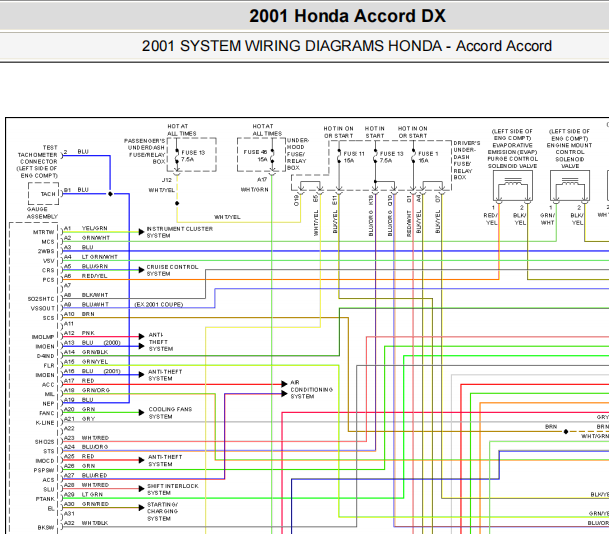Click the 'FUSE 1 15A' fuse label
The height and width of the screenshot is (534, 609).
[428, 157]
